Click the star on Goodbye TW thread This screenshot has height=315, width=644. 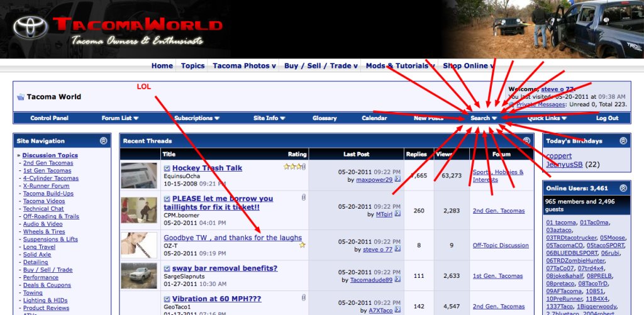[x=303, y=245]
